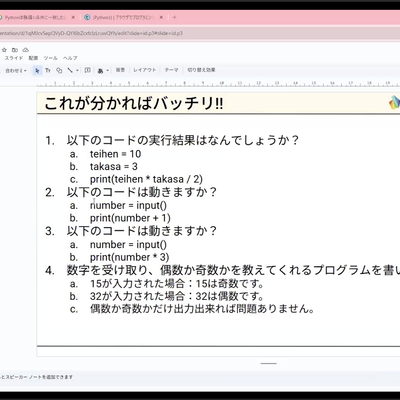Image resolution: width=400 pixels, height=400 pixels.
Task: Click the レイアウト toolbar button
Action: click(x=145, y=70)
